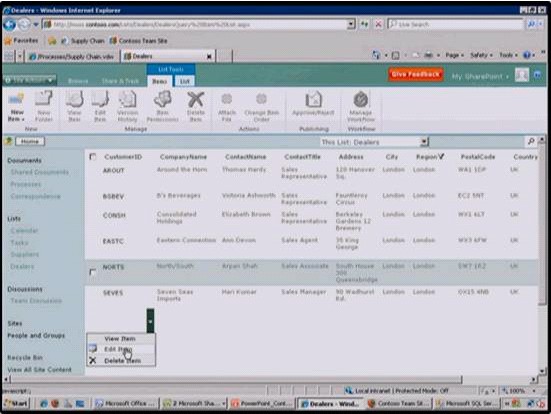
Task: Open the People and Groups link
Action: (36, 336)
